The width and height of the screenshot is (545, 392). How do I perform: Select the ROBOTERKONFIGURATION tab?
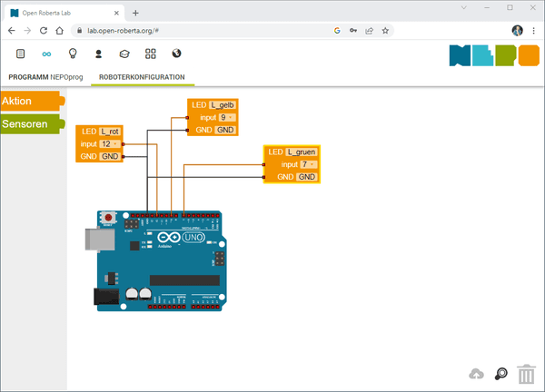tap(143, 78)
